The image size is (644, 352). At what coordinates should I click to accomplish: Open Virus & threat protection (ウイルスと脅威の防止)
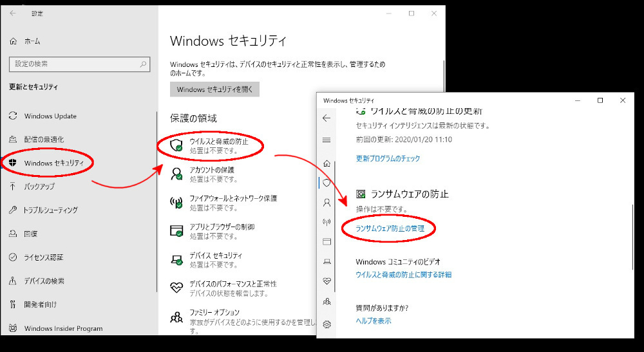point(219,142)
